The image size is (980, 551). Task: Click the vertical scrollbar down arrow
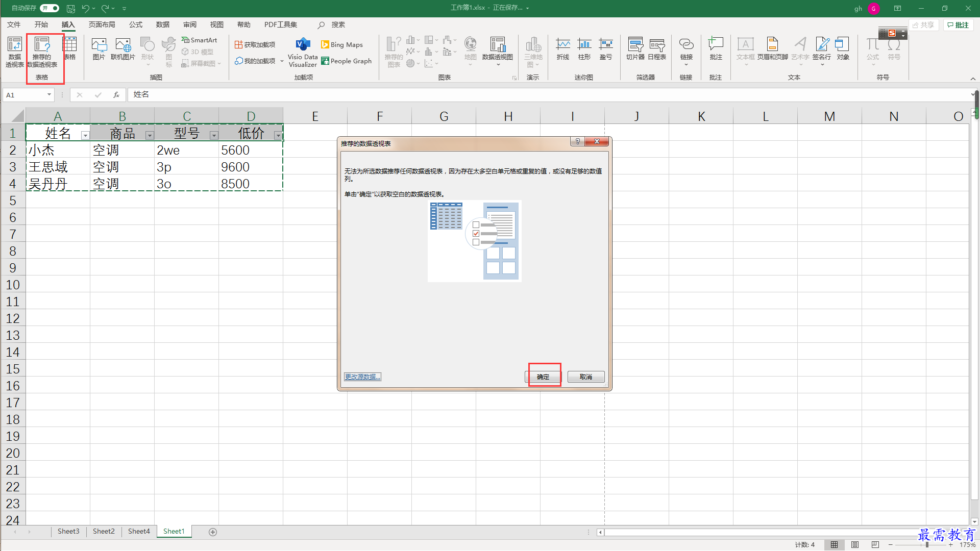tap(974, 522)
